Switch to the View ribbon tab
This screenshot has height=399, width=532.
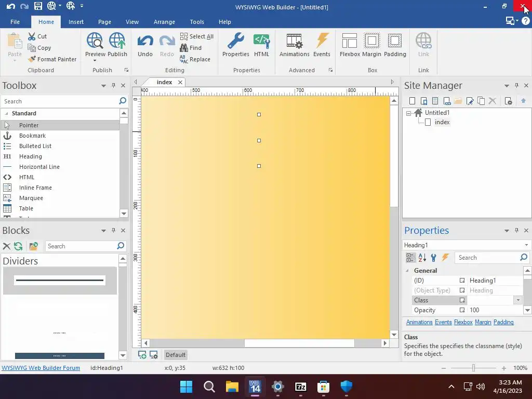(132, 22)
